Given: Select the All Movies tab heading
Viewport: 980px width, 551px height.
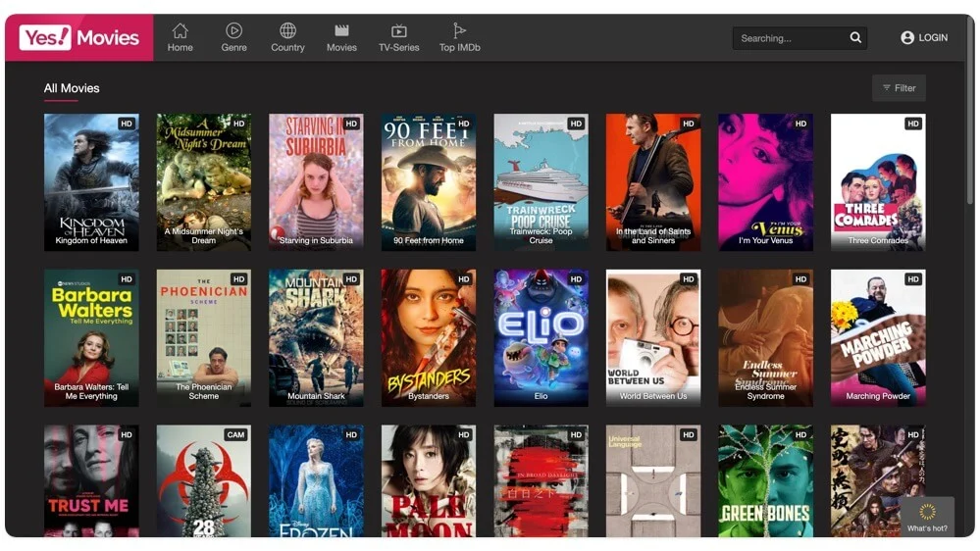Looking at the screenshot, I should 72,88.
